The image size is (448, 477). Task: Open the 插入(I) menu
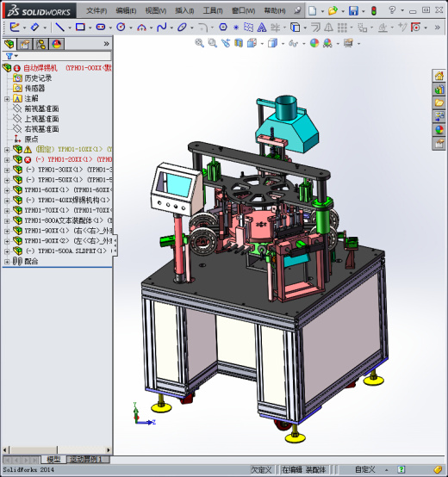click(184, 10)
